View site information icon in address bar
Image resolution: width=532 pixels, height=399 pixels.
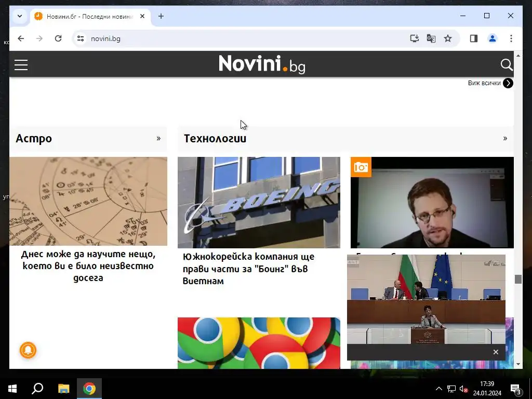[81, 38]
